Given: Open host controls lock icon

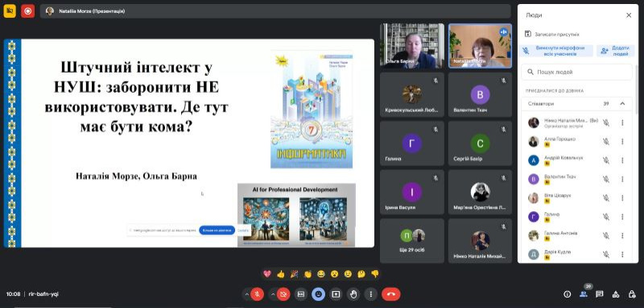Looking at the screenshot, I should [632, 294].
